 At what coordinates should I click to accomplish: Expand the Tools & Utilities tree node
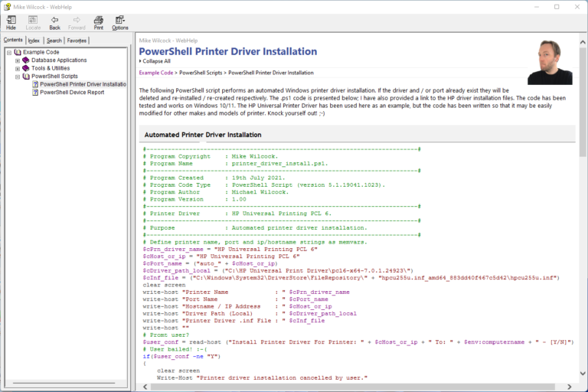tap(17, 68)
